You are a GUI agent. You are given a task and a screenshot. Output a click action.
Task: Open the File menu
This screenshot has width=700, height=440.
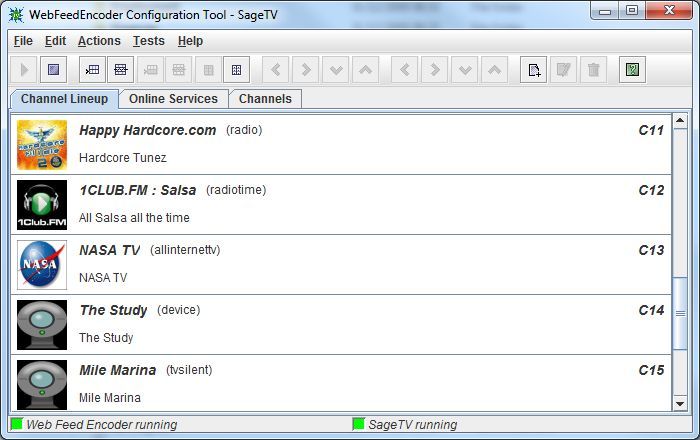[x=23, y=41]
